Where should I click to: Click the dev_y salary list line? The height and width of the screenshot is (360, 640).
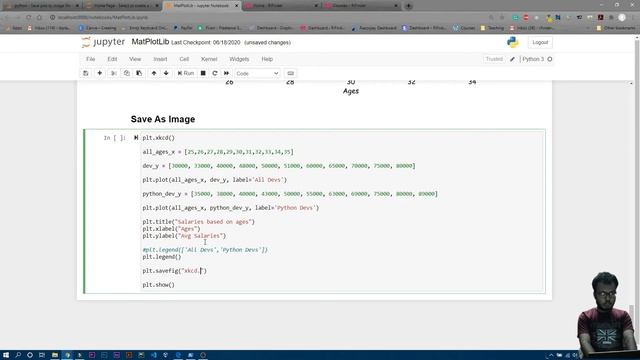click(279, 166)
